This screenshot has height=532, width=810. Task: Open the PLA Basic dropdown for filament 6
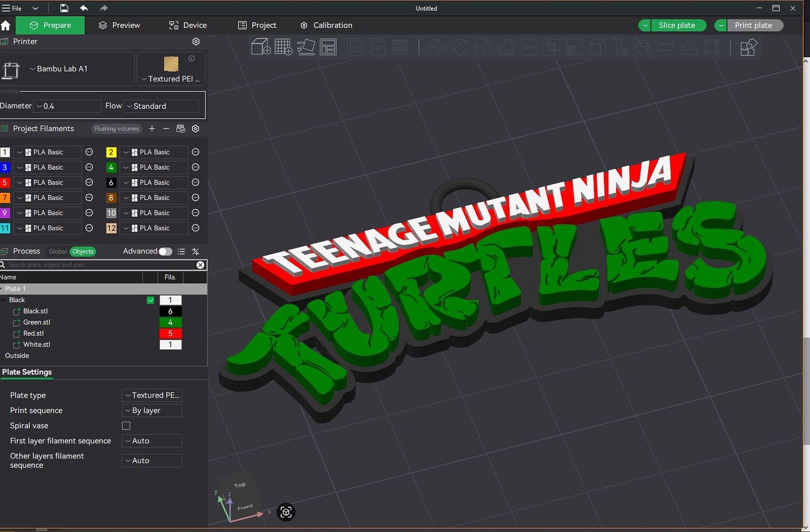(x=154, y=182)
